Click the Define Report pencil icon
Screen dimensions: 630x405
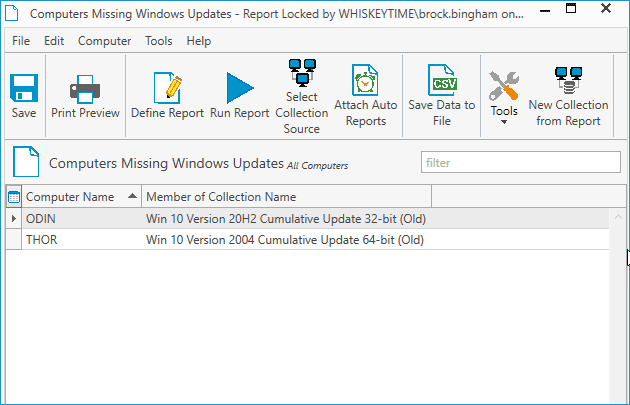[x=168, y=88]
